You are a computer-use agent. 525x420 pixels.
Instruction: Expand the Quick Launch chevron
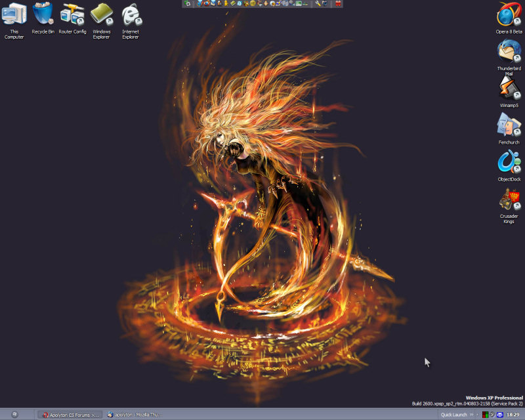[x=471, y=415]
